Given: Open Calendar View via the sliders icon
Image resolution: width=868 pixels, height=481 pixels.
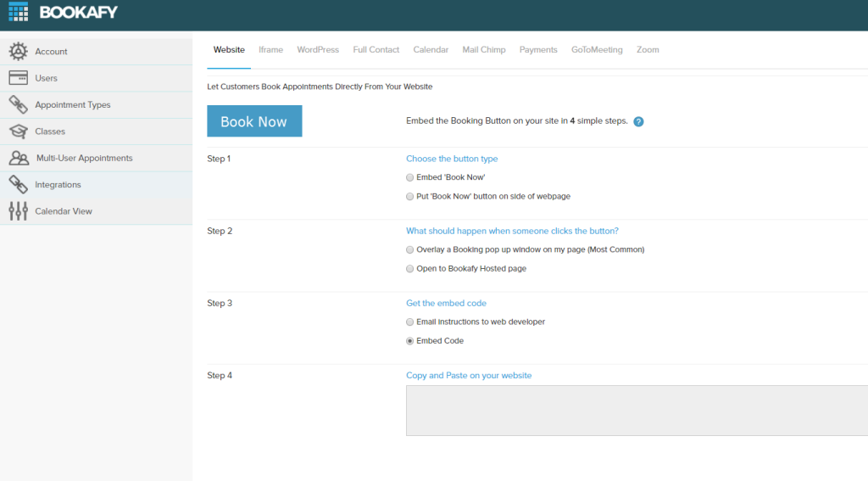Looking at the screenshot, I should click(19, 211).
